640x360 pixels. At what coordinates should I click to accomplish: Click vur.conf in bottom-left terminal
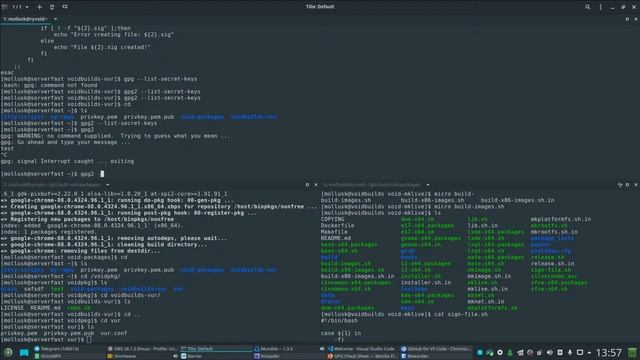(113, 333)
